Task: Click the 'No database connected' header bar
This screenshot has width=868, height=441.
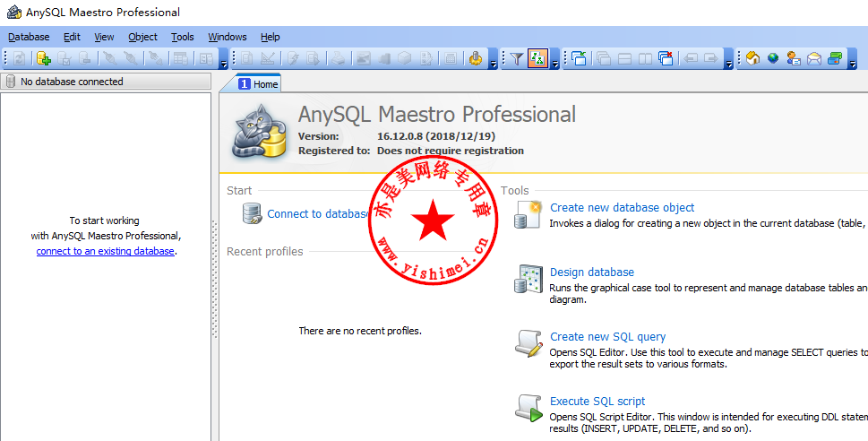Action: (106, 82)
